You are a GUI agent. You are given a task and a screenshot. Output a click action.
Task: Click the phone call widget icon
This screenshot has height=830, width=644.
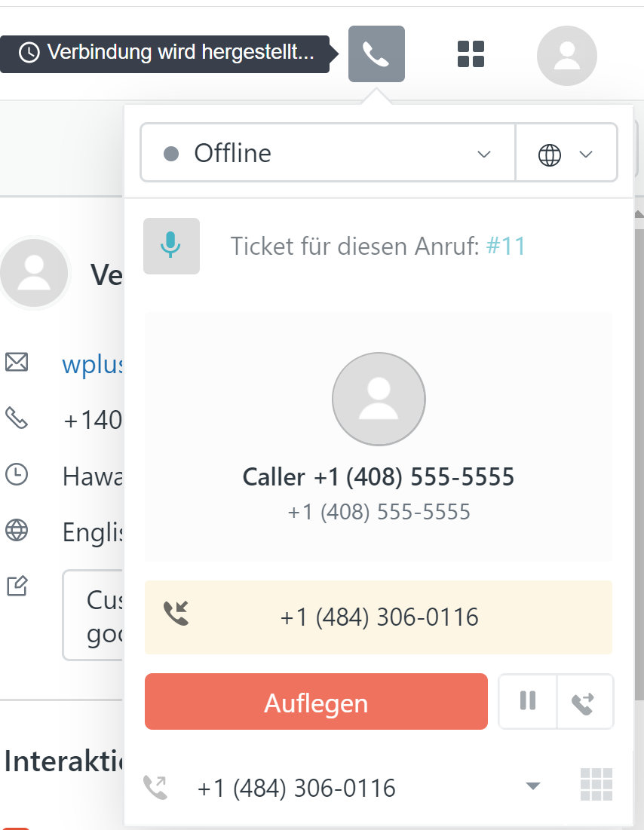(376, 54)
